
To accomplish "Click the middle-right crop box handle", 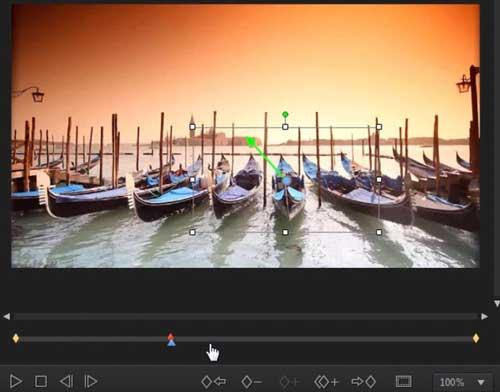I will (379, 180).
